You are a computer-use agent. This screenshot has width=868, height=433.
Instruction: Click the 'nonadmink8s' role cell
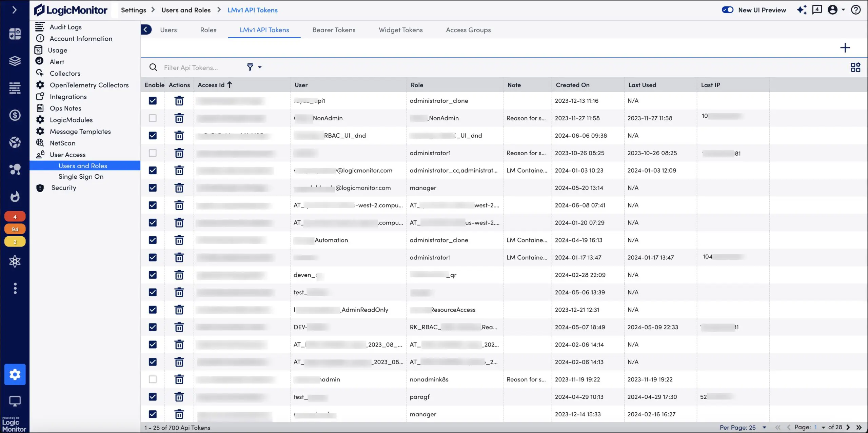click(x=429, y=379)
